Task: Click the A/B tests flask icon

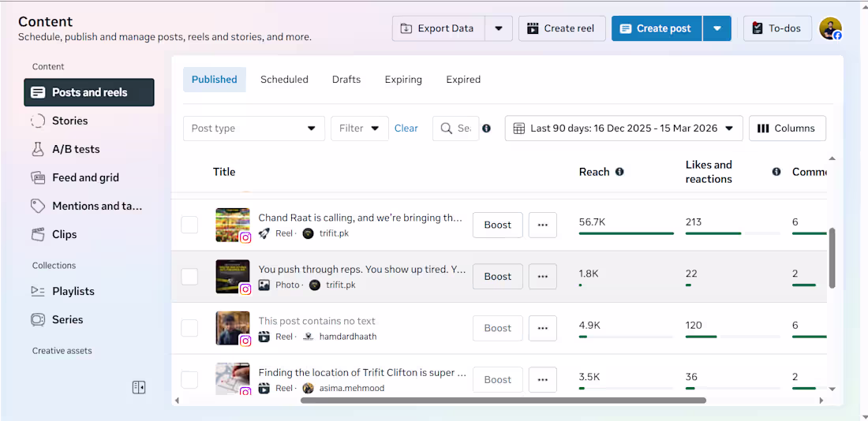Action: click(38, 149)
